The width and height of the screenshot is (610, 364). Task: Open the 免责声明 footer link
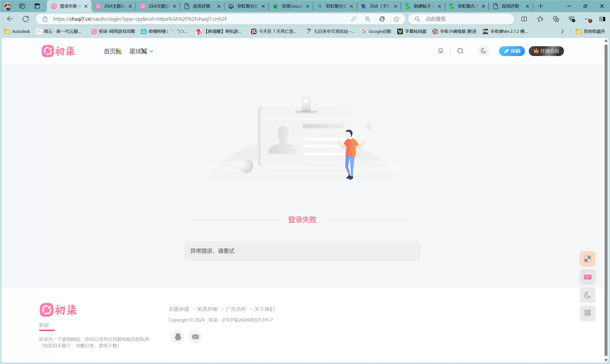[x=207, y=309]
